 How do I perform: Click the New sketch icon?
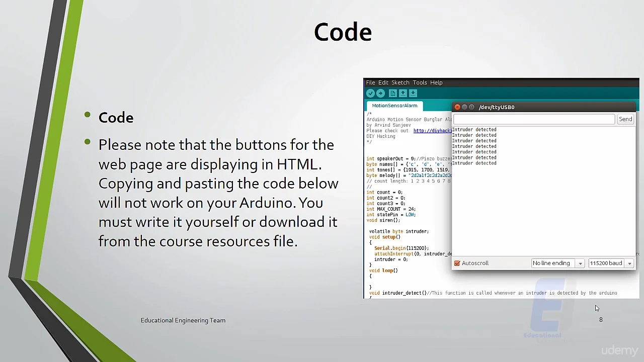click(393, 93)
